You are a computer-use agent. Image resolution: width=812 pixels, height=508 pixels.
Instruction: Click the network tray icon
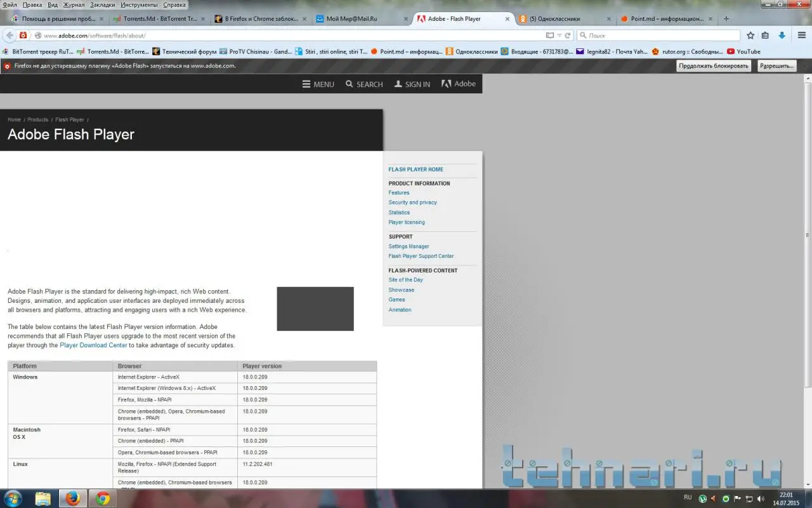coord(749,498)
